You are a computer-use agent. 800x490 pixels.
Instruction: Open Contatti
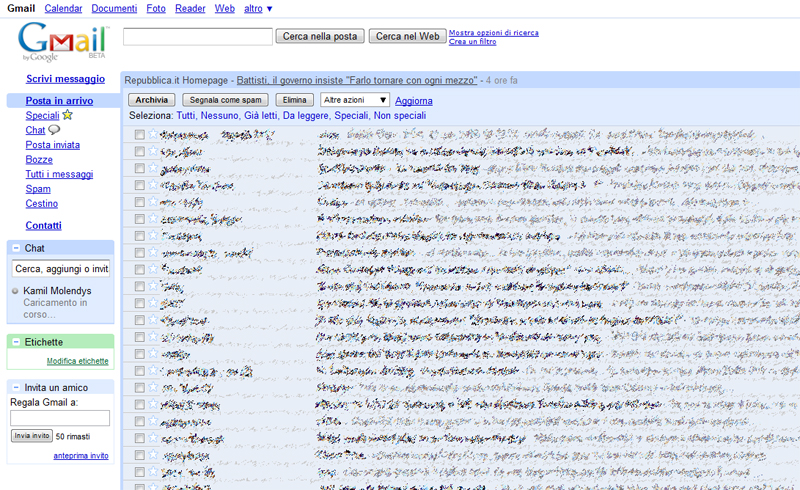pos(43,226)
